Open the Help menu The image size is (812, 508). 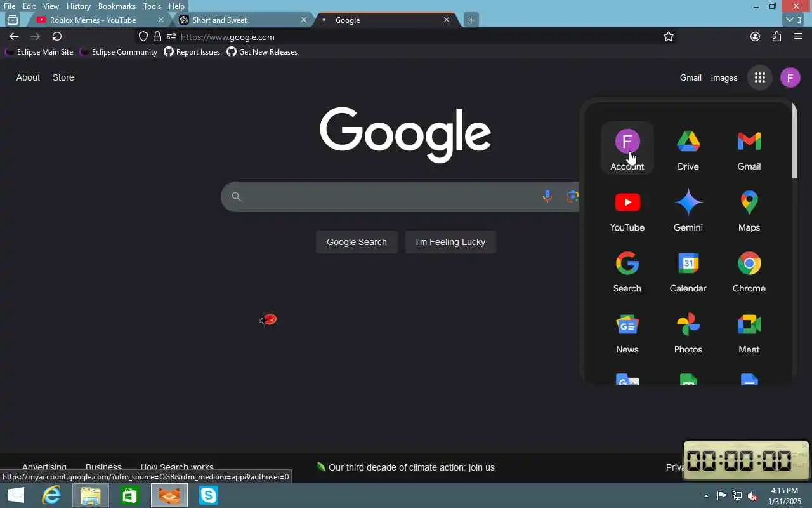176,6
